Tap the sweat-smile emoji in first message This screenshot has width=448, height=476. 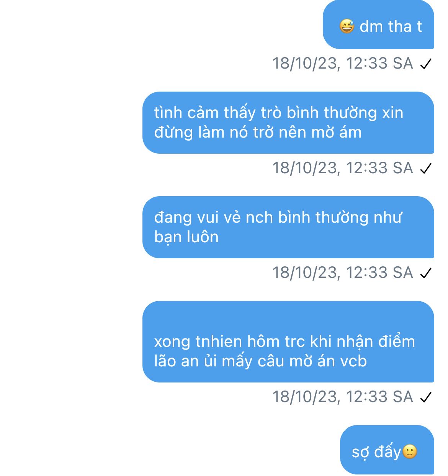(x=347, y=26)
